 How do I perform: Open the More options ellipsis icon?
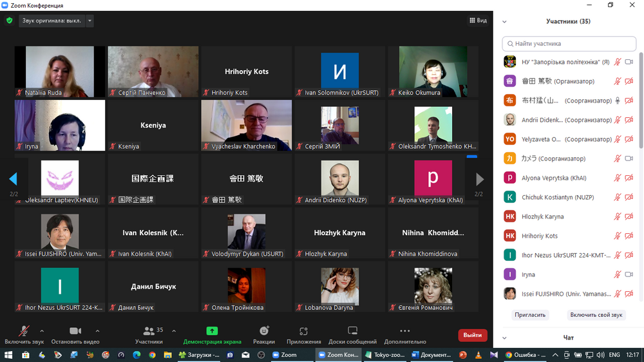pos(404,331)
